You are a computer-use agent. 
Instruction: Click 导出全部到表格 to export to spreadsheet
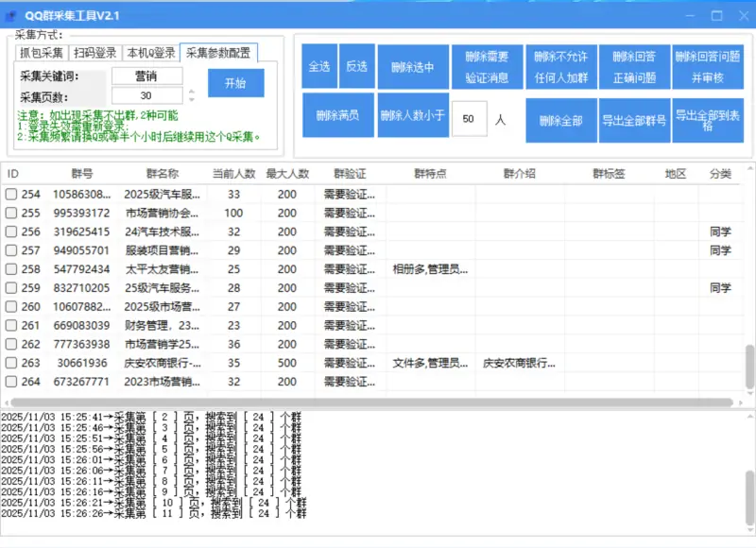[706, 121]
